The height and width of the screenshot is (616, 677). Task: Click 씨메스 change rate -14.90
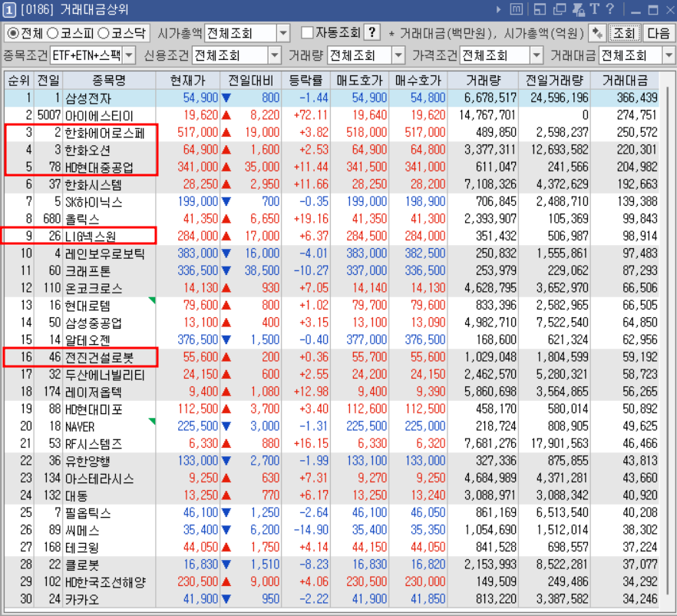point(311,530)
